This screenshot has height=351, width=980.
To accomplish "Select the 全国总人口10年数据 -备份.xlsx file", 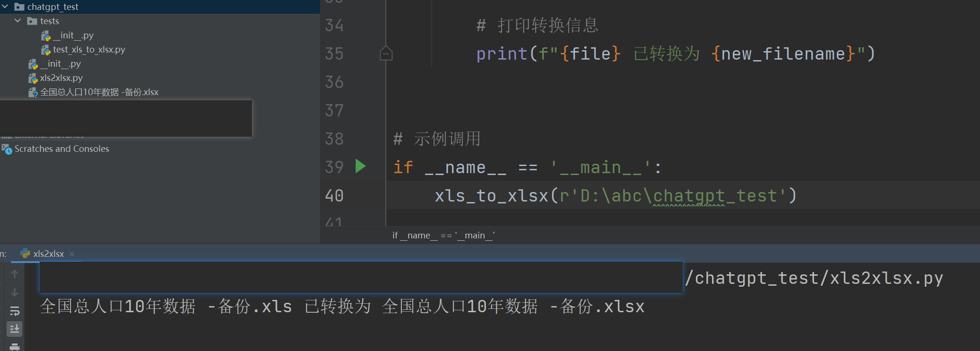I will click(99, 92).
